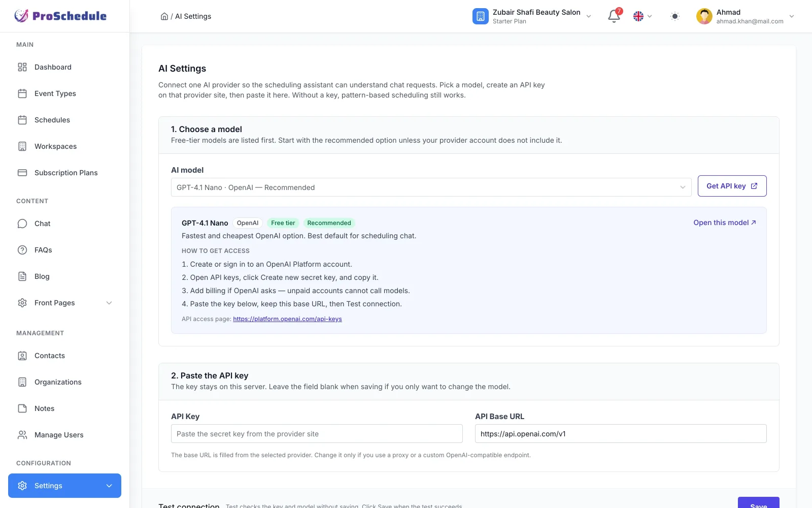This screenshot has width=812, height=508.
Task: Open Contacts in the management section
Action: (x=65, y=356)
